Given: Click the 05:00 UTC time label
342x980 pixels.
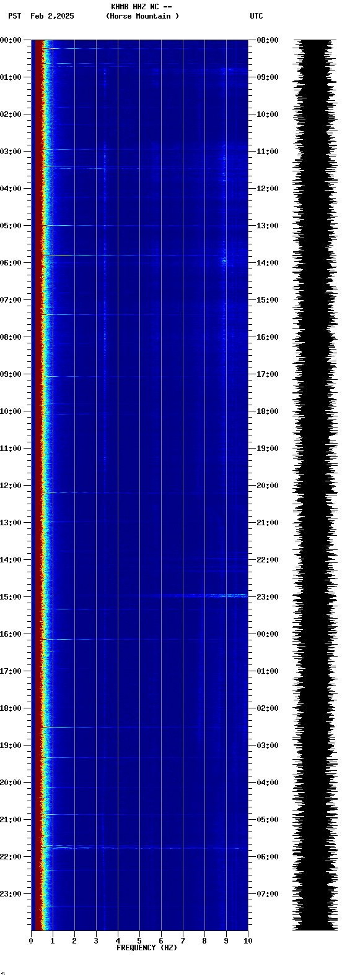Looking at the screenshot, I should 268,820.
